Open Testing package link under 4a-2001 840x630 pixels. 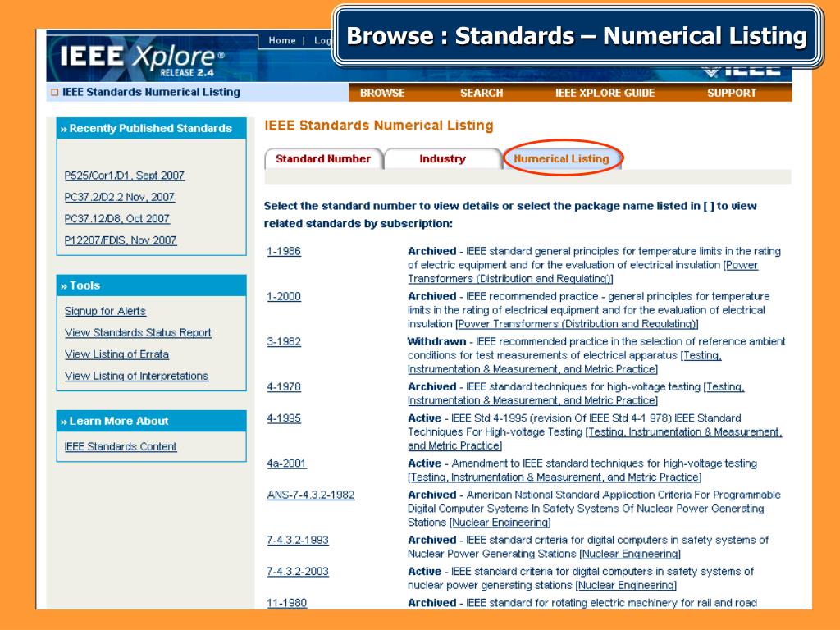coord(555,477)
